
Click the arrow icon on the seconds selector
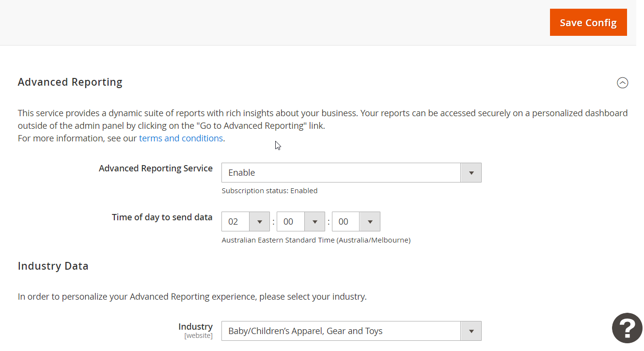[370, 221]
